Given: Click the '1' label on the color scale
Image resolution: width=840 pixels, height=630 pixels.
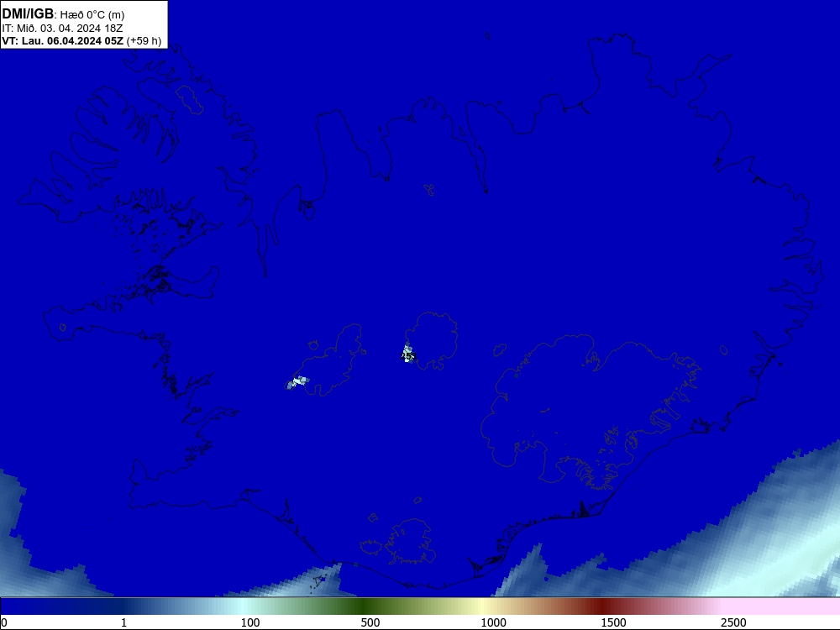Looking at the screenshot, I should [x=123, y=622].
